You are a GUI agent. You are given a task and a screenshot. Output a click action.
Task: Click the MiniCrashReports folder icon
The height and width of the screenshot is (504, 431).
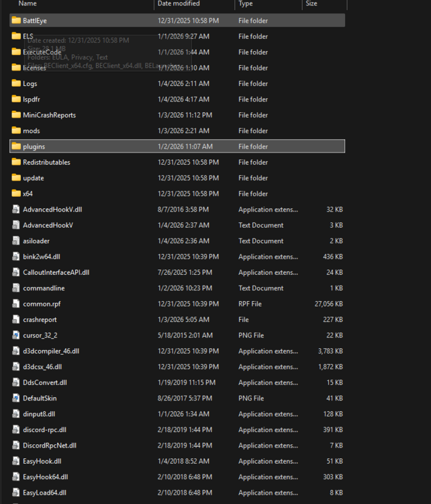[x=16, y=115]
